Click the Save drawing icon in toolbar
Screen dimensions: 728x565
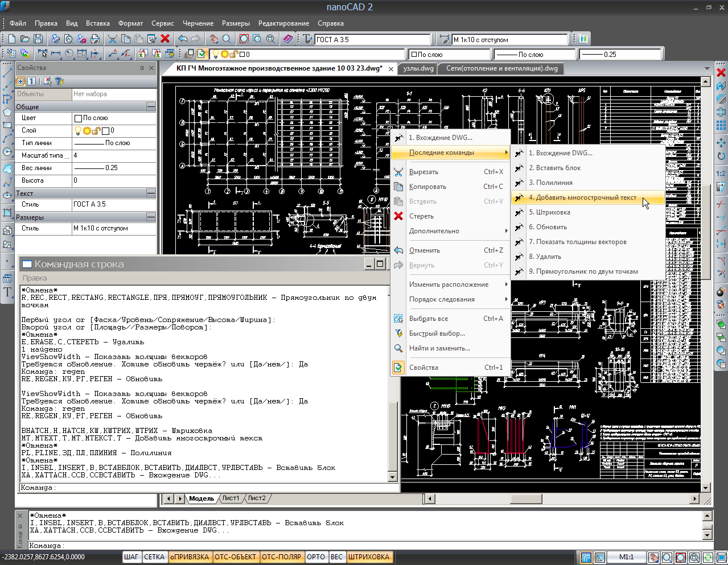(38, 39)
